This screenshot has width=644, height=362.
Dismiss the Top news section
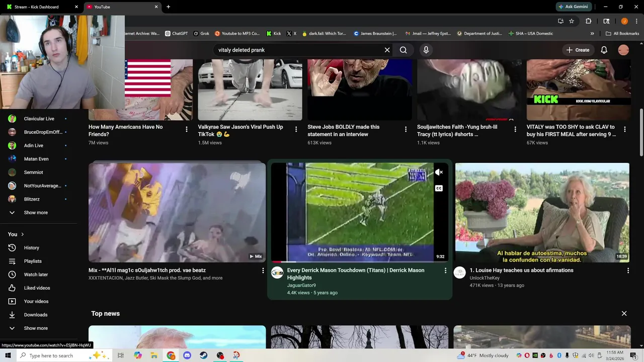click(624, 313)
